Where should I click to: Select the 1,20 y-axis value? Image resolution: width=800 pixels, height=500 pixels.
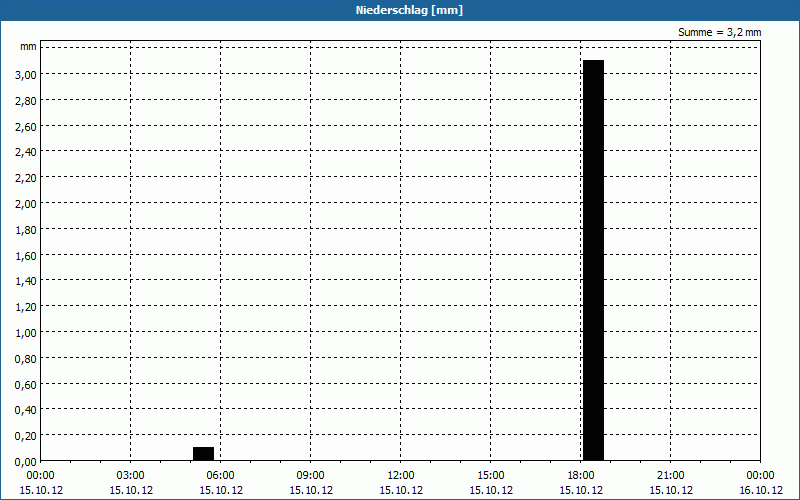click(x=26, y=307)
